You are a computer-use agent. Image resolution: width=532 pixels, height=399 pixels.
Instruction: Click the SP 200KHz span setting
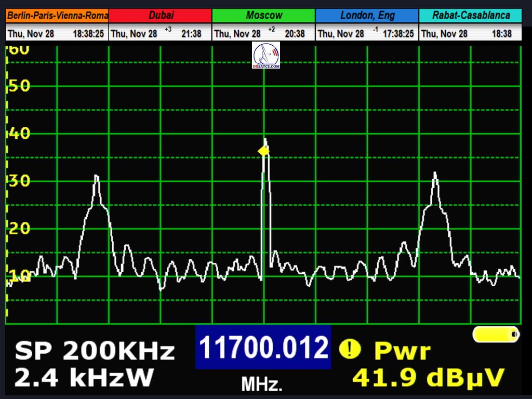[x=95, y=352]
